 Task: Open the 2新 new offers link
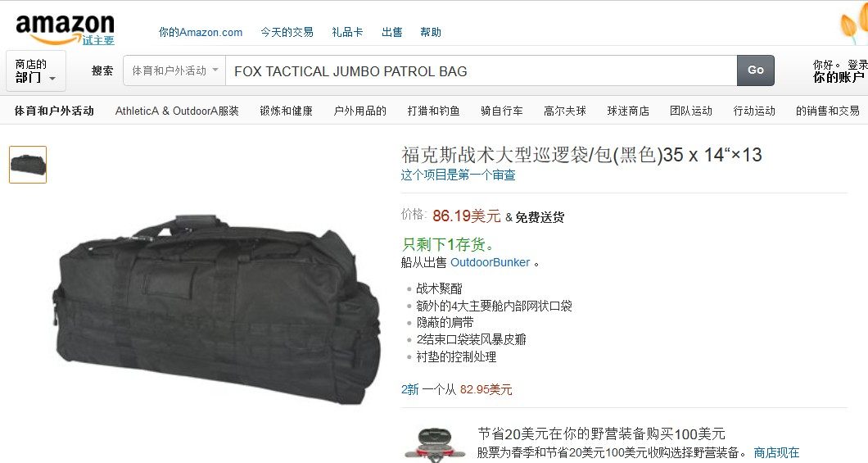410,389
